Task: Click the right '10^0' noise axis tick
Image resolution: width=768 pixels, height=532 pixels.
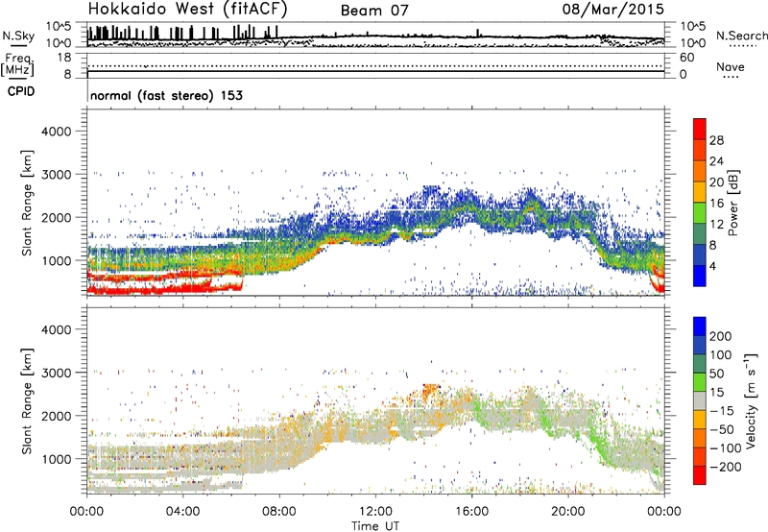Action: click(692, 43)
